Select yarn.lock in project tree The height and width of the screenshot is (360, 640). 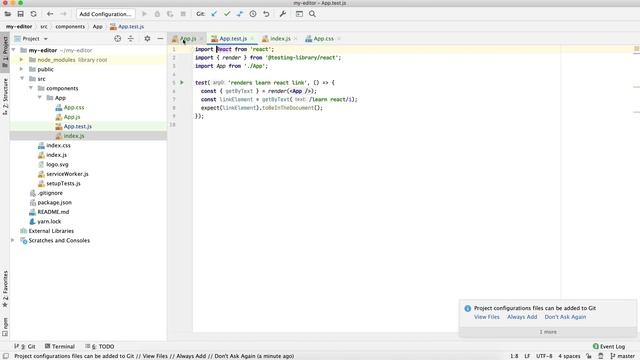click(49, 221)
